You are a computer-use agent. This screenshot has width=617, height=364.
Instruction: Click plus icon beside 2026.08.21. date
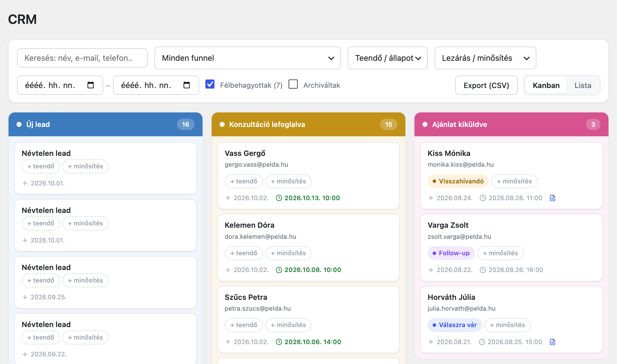(431, 342)
